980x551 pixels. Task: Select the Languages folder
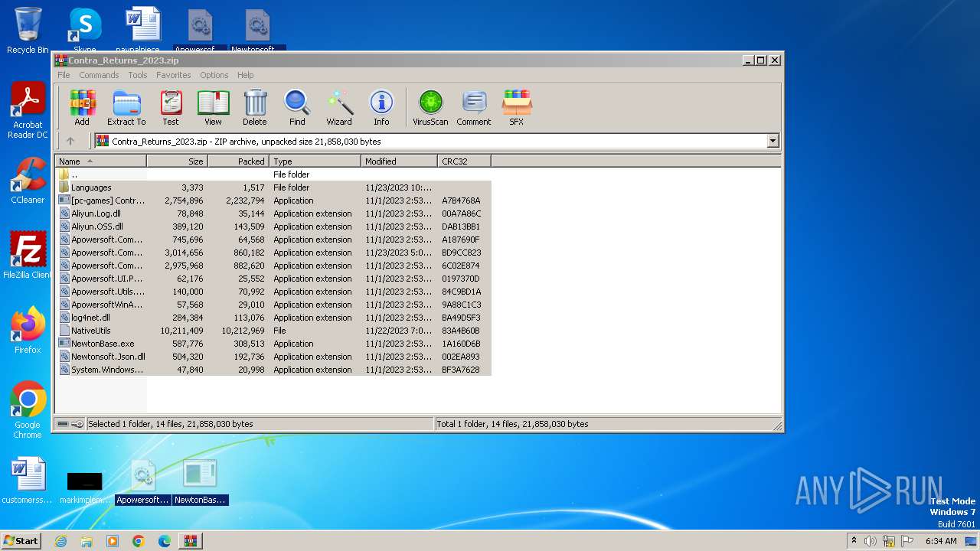273,187
